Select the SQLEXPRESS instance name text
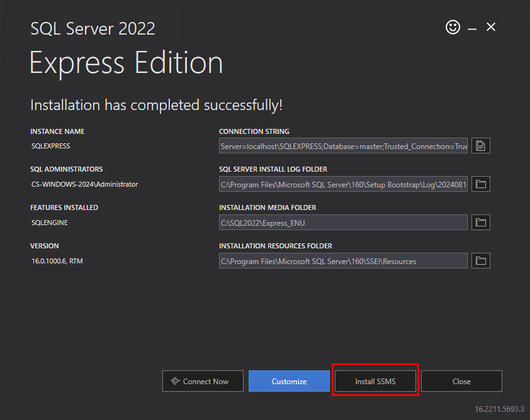 coord(50,145)
